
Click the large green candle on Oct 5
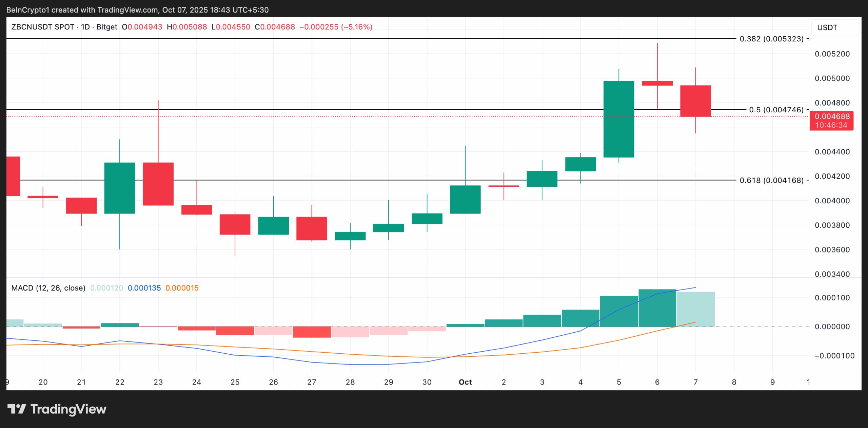[618, 119]
